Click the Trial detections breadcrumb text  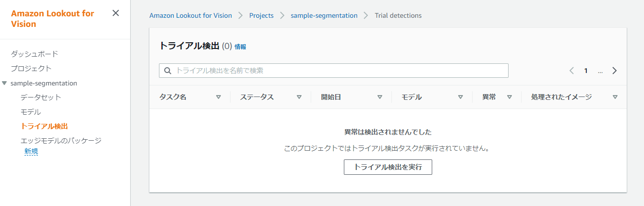click(x=398, y=15)
